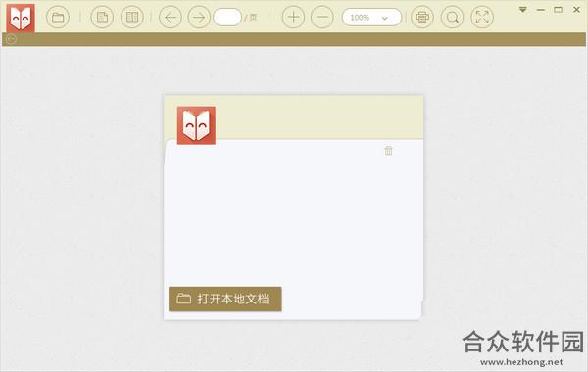Click the red book app logo in toolbar
Image resolution: width=588 pixels, height=372 pixels.
[21, 18]
